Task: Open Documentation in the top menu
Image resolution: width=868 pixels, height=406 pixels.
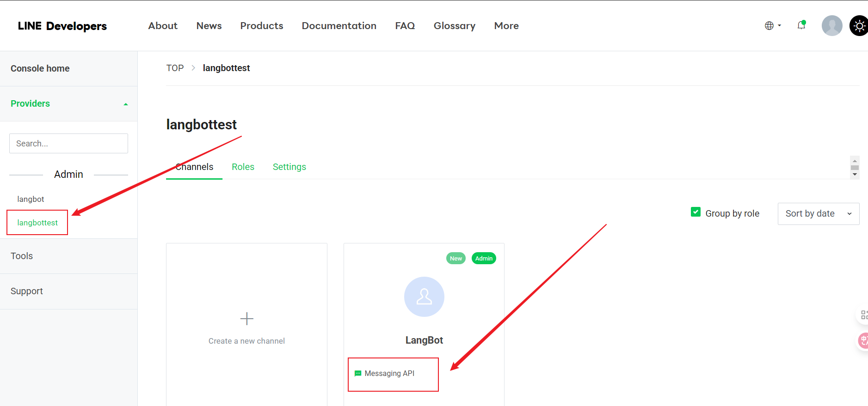Action: pyautogui.click(x=339, y=26)
